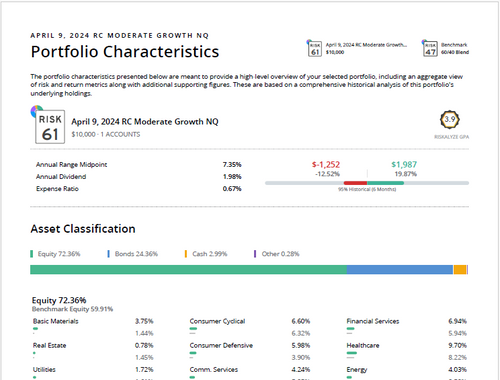
Task: Click the 7.35% midpoint value
Action: (x=232, y=165)
